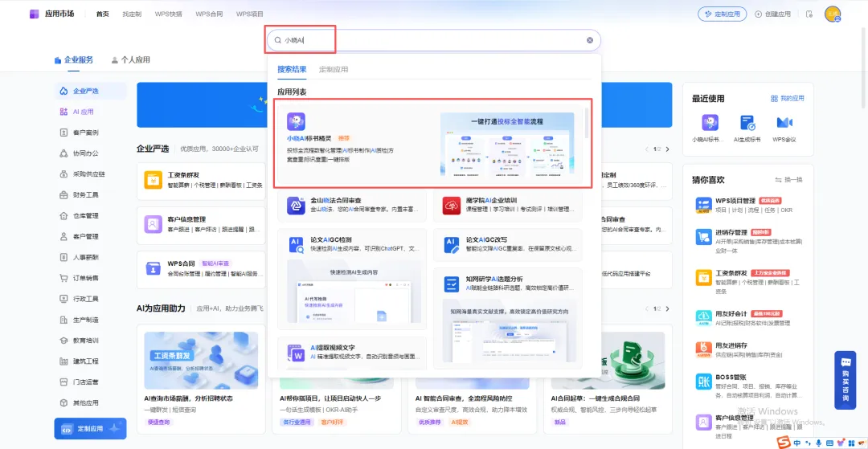
Task: Select 企业严选 in left sidebar
Action: point(90,91)
